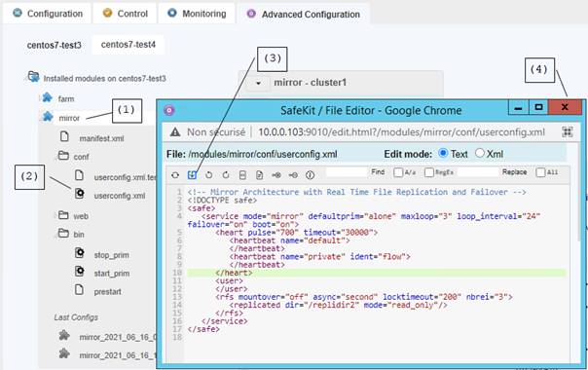Click the puzzle icon of mirror_2021_06_16_0 config

click(x=64, y=335)
